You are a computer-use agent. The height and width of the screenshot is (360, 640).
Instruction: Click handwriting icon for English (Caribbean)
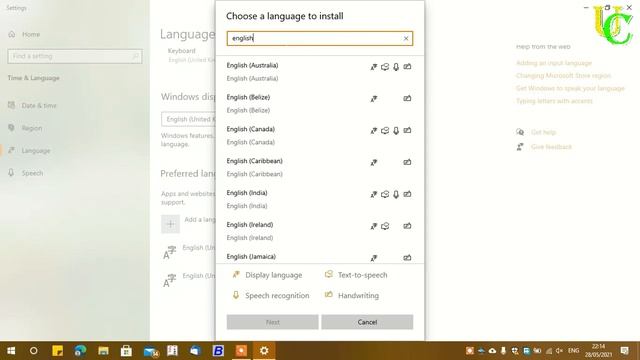tap(407, 162)
